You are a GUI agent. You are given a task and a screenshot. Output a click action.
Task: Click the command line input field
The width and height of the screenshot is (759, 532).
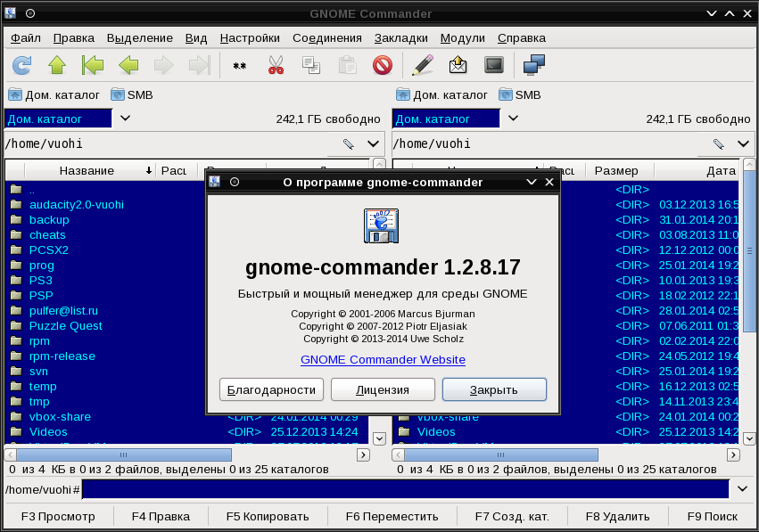[405, 488]
